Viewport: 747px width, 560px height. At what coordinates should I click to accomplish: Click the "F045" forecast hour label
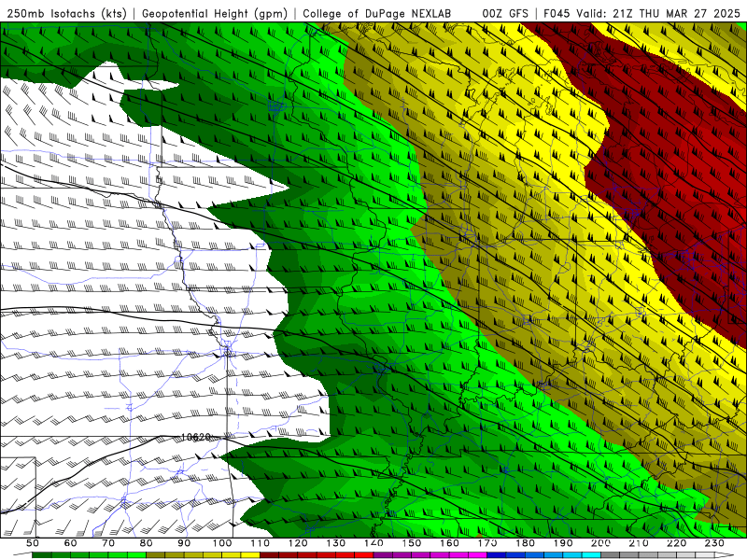coord(557,13)
